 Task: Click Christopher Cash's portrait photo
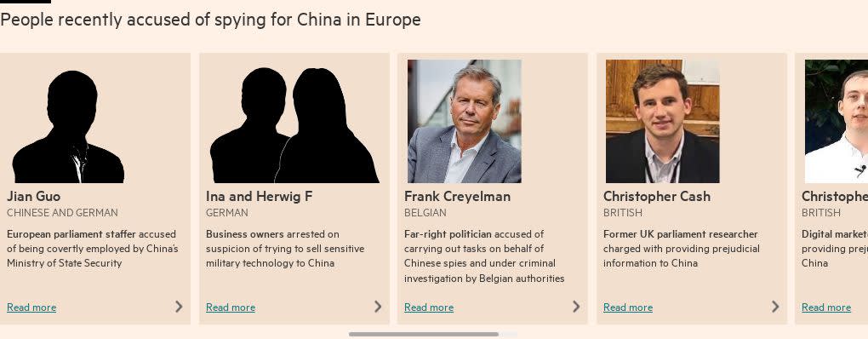click(663, 121)
